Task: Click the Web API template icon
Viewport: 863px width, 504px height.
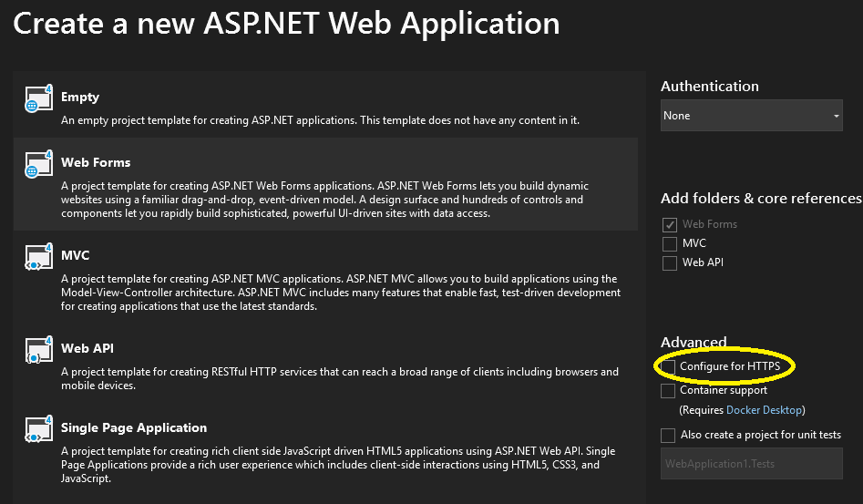Action: [x=37, y=351]
